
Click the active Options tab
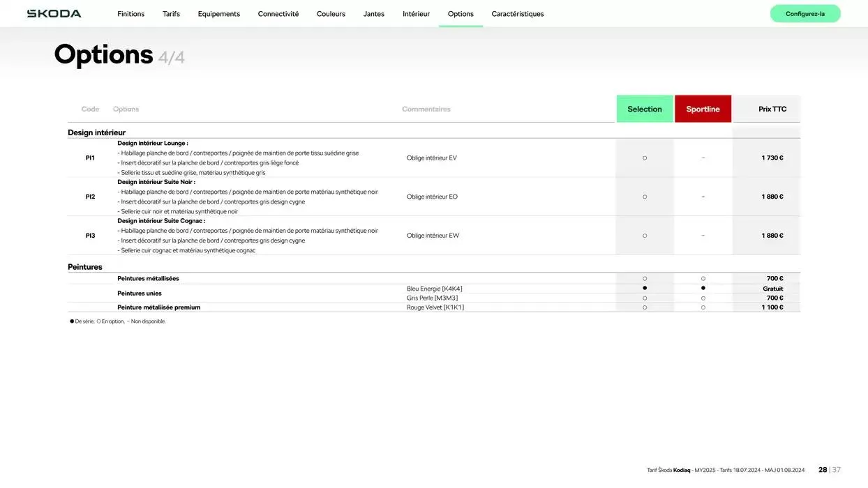[x=461, y=14]
